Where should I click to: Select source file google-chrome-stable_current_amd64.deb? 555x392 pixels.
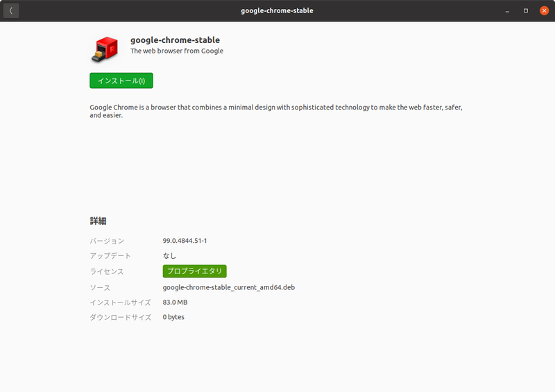[x=229, y=287]
